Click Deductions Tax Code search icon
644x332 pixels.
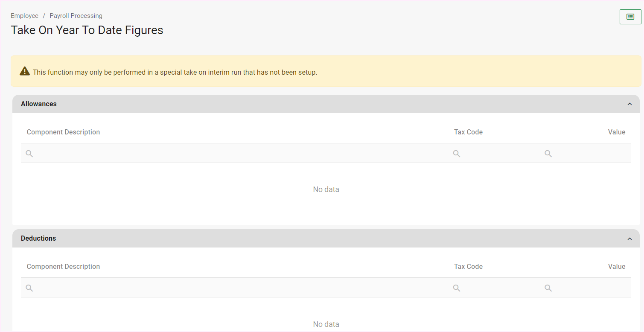point(457,288)
